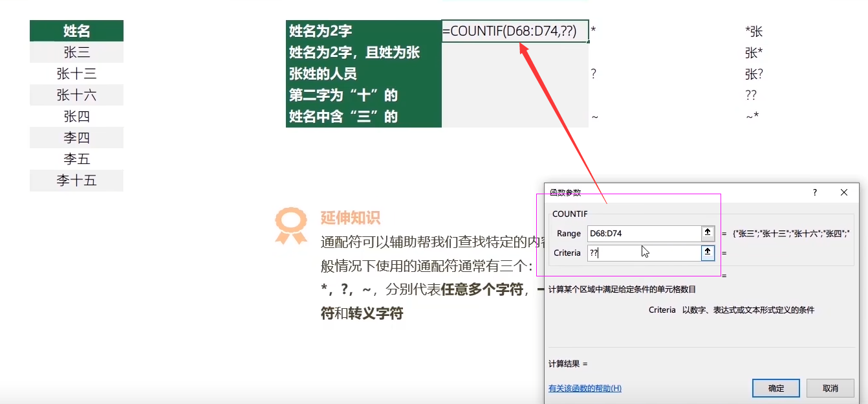The height and width of the screenshot is (404, 868).
Task: Close the 函数参数 dialog
Action: point(844,192)
